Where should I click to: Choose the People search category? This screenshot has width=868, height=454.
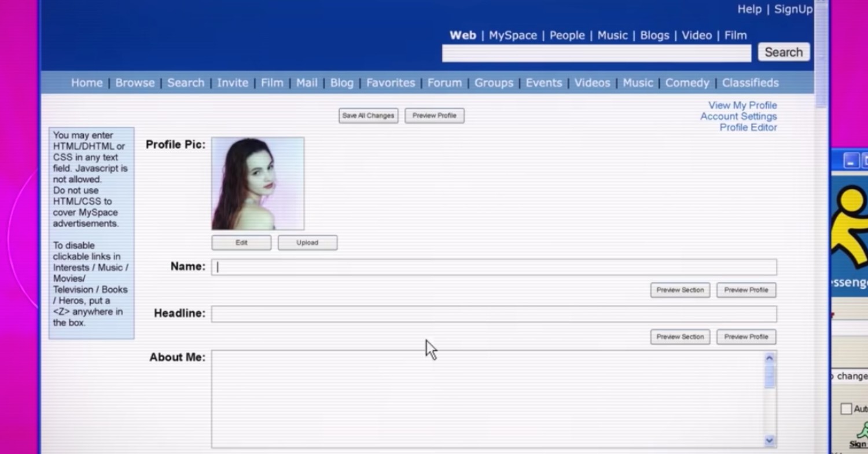(x=567, y=35)
